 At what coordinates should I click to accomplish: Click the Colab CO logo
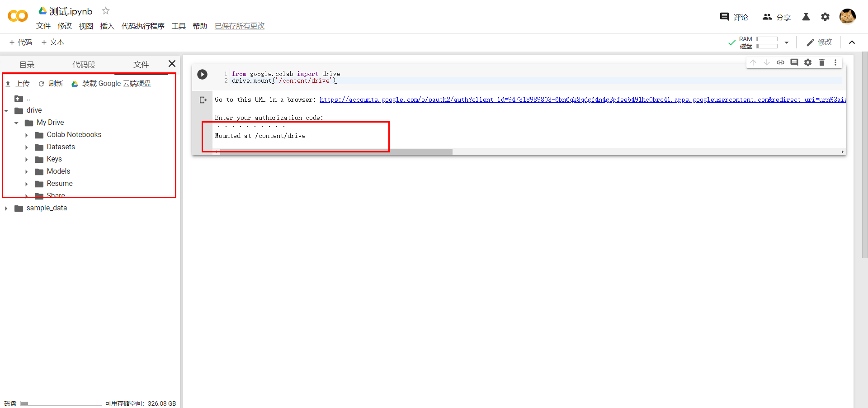pyautogui.click(x=18, y=16)
